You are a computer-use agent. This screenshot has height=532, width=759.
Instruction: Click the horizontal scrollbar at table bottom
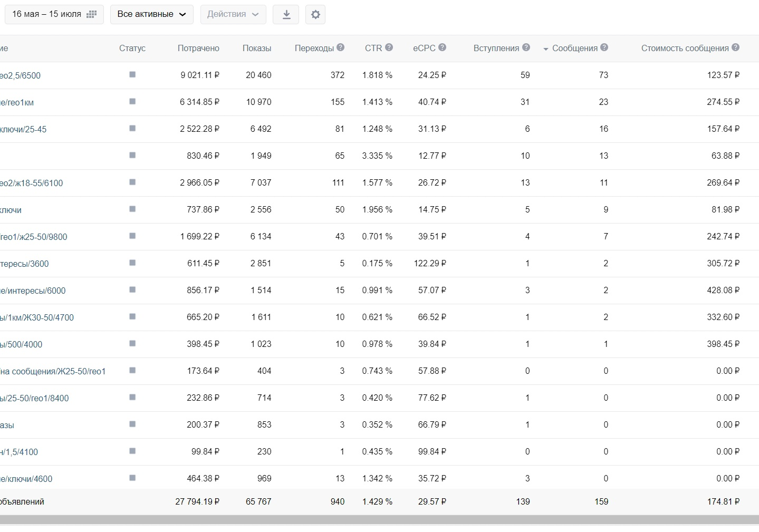pyautogui.click(x=380, y=520)
